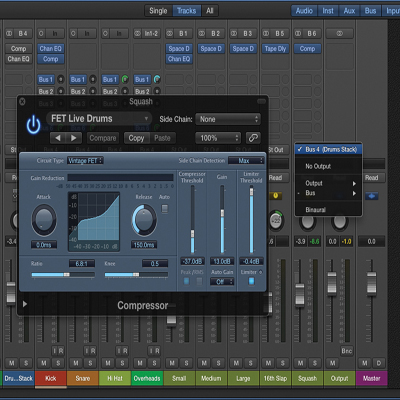
Task: Click the mono icon on Kick channel input
Action: pos(41,33)
